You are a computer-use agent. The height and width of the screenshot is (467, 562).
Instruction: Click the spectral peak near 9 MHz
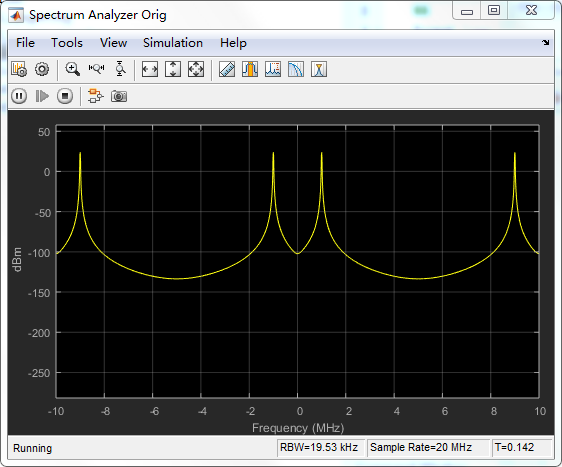click(x=515, y=153)
